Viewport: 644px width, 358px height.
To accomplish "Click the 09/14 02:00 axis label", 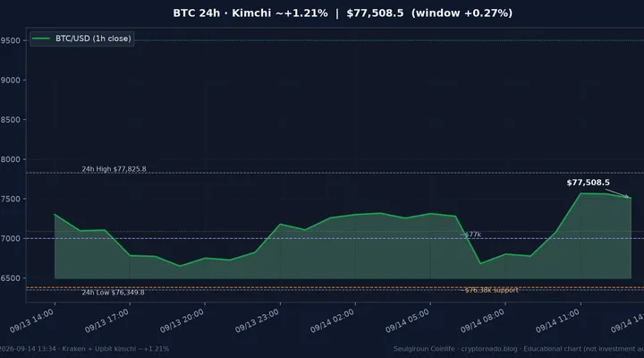I will pos(332,320).
